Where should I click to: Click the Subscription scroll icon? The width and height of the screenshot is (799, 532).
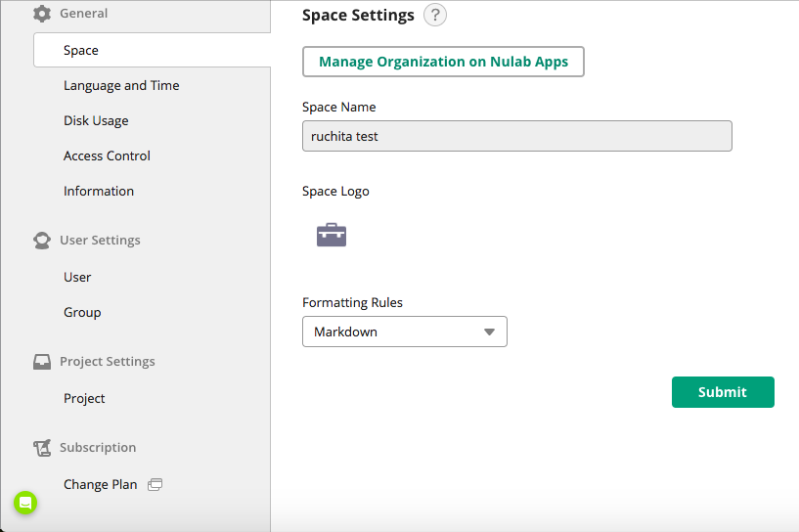point(42,448)
